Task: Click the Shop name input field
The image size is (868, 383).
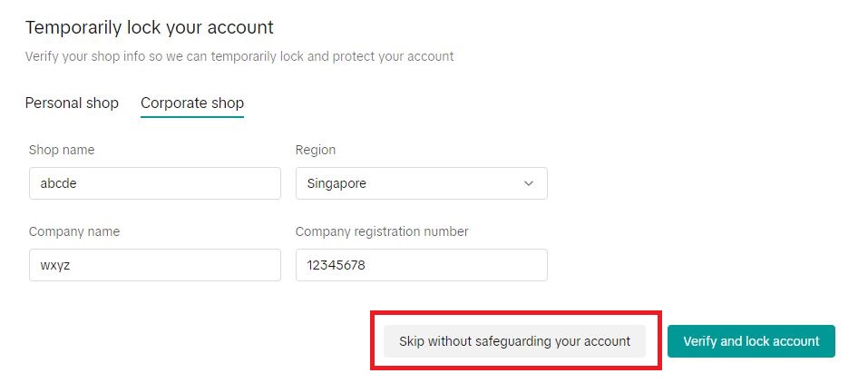Action: (x=154, y=183)
